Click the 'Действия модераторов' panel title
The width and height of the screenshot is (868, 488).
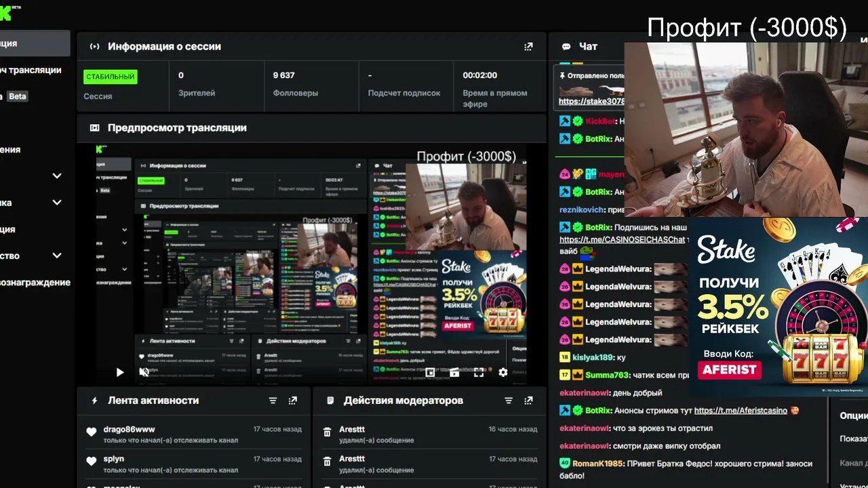tap(403, 401)
